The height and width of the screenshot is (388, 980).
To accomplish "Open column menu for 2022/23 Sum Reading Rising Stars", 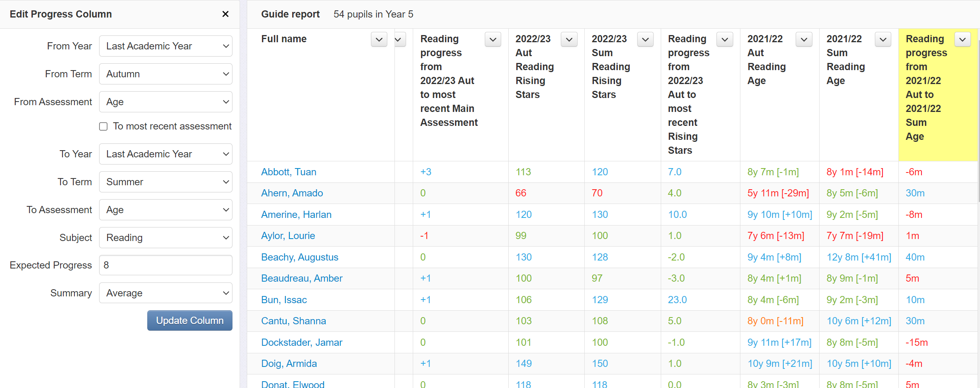I will [645, 39].
